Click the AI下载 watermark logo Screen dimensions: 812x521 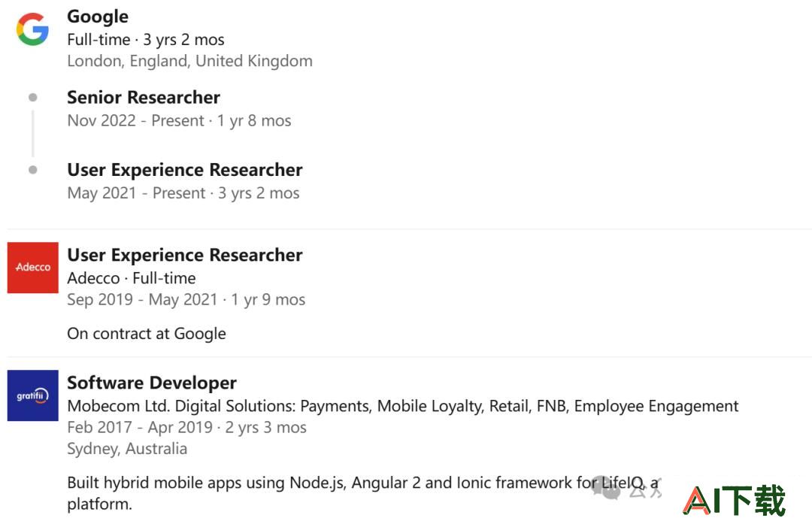pos(735,500)
